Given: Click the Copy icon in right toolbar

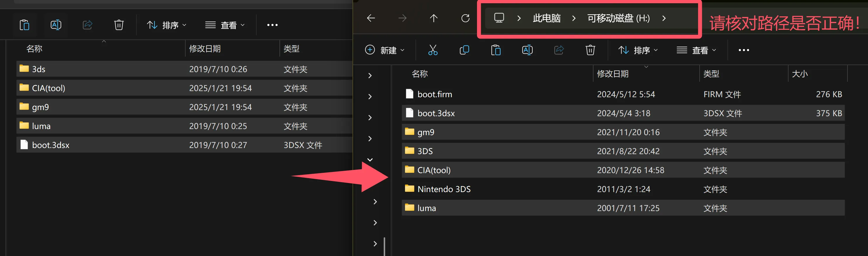Looking at the screenshot, I should tap(464, 50).
